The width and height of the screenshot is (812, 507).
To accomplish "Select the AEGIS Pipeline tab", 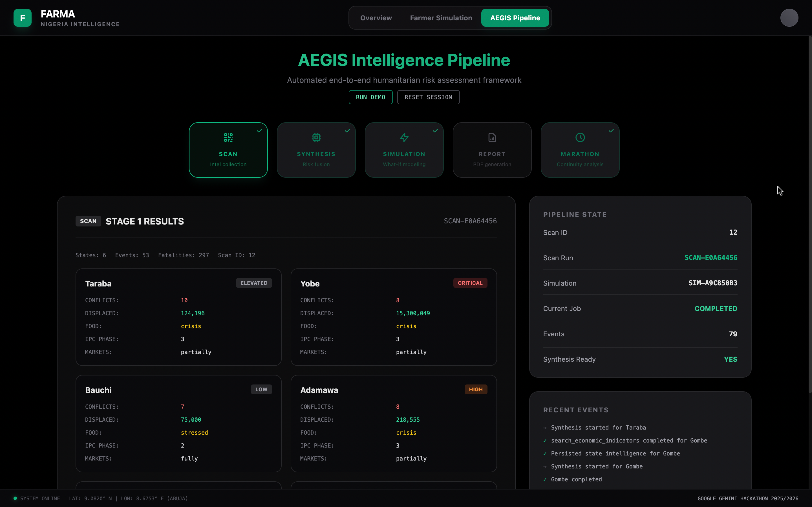I will coord(515,18).
